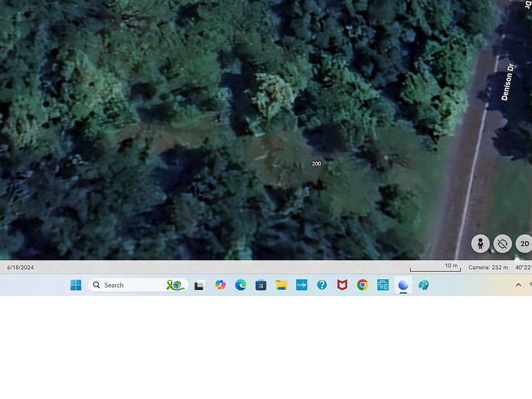Toggle the 2D view button
Screen dimensions: 532x399
pyautogui.click(x=524, y=243)
